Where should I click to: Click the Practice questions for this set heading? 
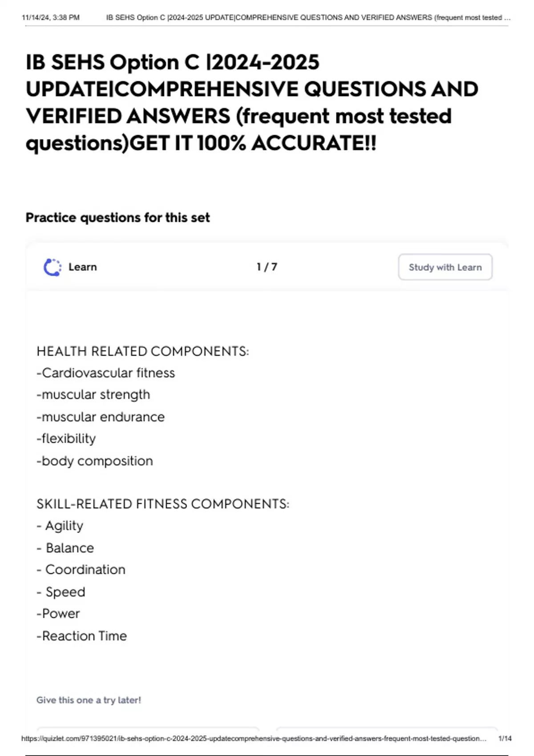pos(117,217)
